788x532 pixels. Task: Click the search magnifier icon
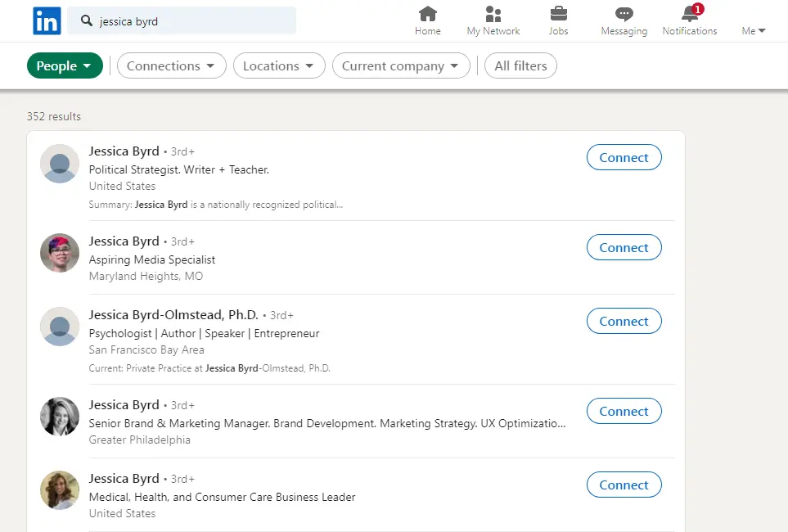pos(87,20)
